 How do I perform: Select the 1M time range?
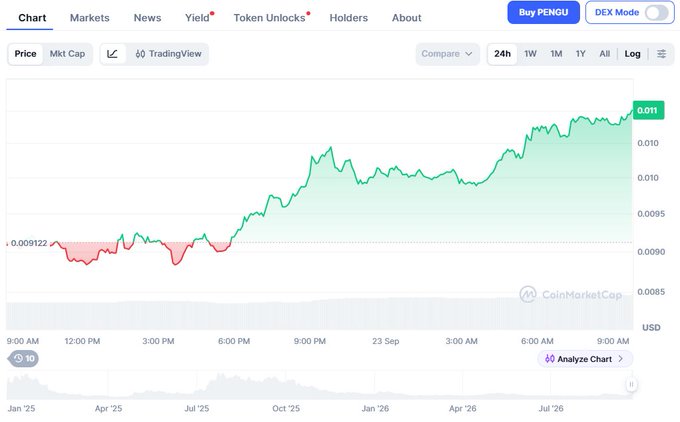coord(556,54)
